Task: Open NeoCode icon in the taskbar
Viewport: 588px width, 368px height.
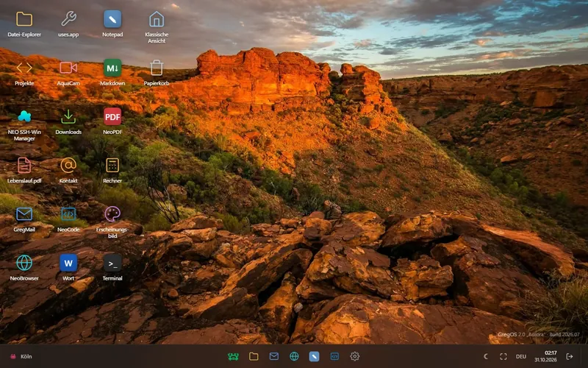Action: (x=334, y=356)
